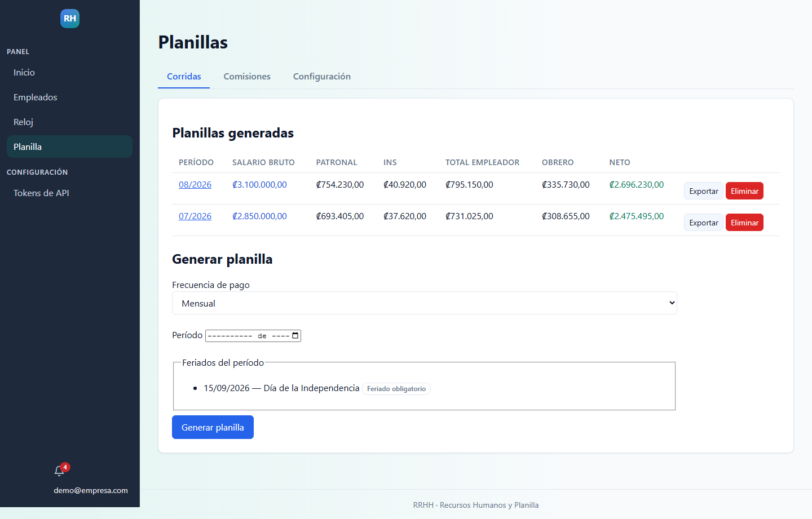Click the 15/09/2026 Día de la Independencia entry
The image size is (812, 519).
click(281, 388)
